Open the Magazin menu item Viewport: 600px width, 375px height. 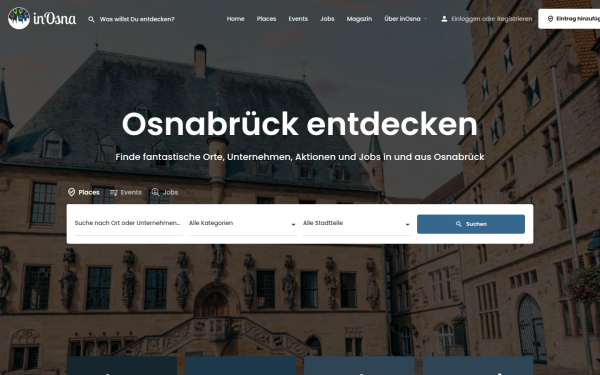click(x=359, y=19)
